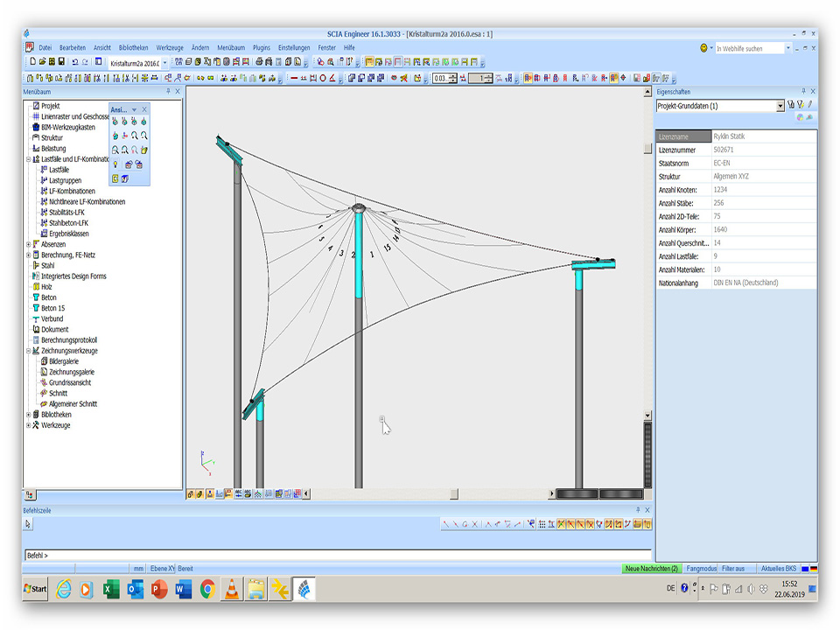Click the Windows Start button
840x630 pixels.
coord(36,589)
